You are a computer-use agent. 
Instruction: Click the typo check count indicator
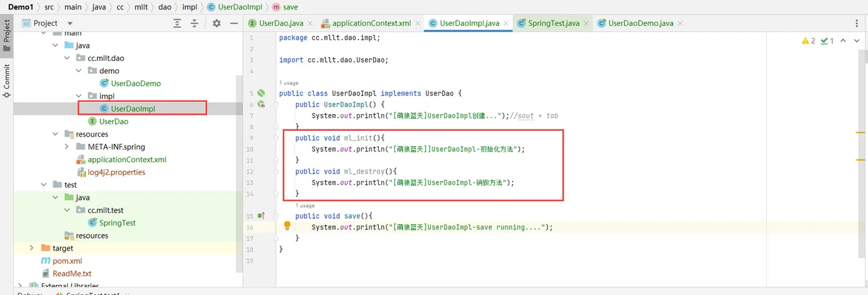[827, 41]
